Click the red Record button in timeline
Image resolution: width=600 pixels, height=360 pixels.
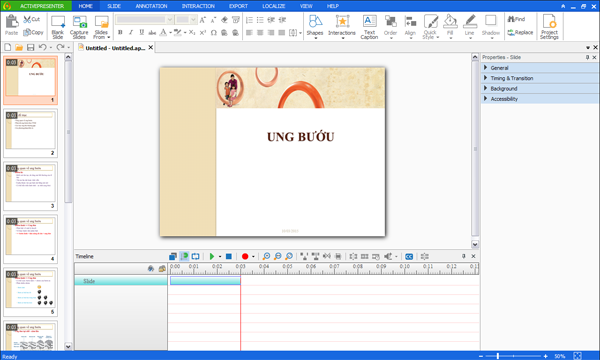[245, 256]
